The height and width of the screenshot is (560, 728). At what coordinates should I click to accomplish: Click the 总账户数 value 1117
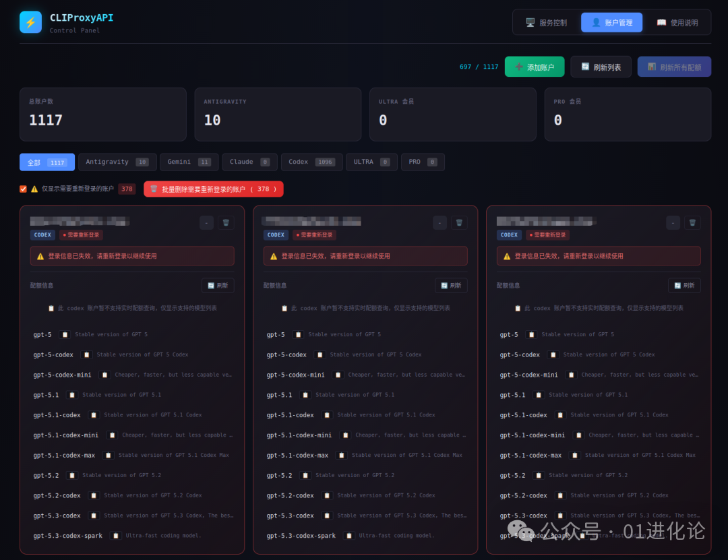pyautogui.click(x=46, y=120)
